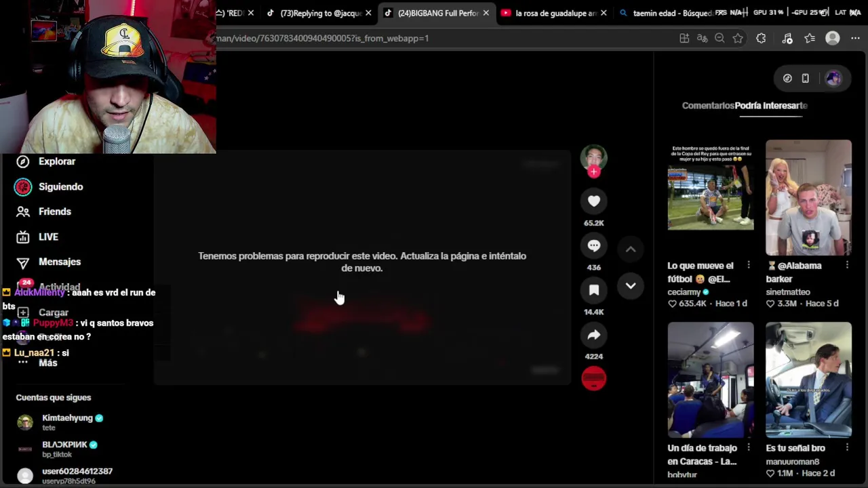Click the 4224 shares count

tap(594, 357)
